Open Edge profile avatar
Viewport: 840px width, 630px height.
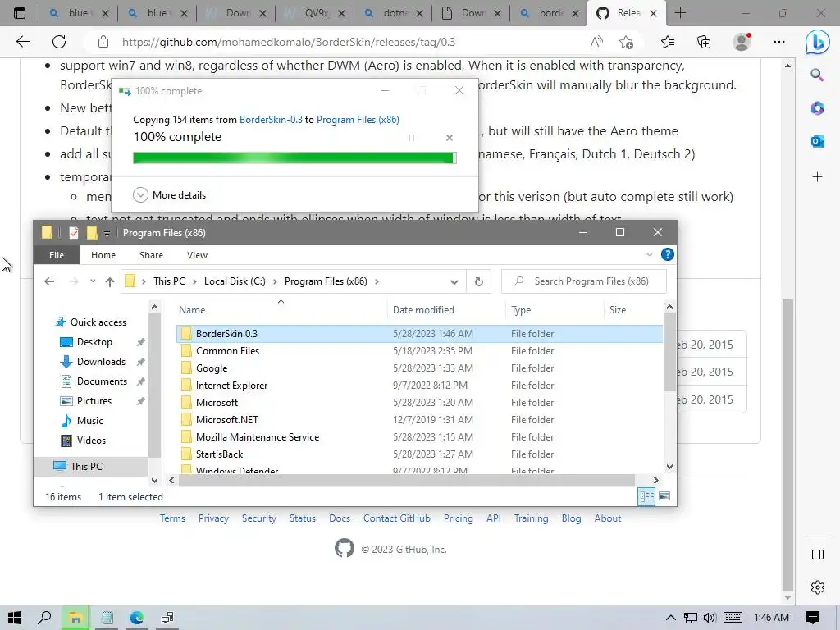742,42
